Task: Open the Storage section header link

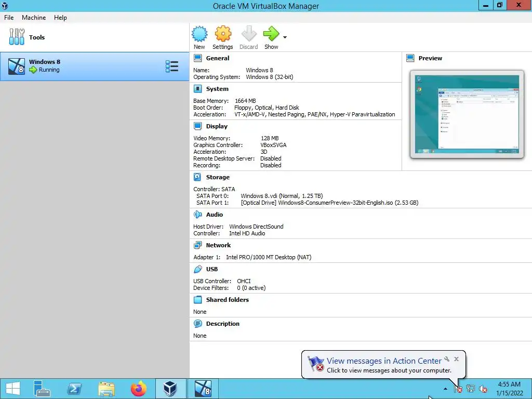Action: pos(218,177)
